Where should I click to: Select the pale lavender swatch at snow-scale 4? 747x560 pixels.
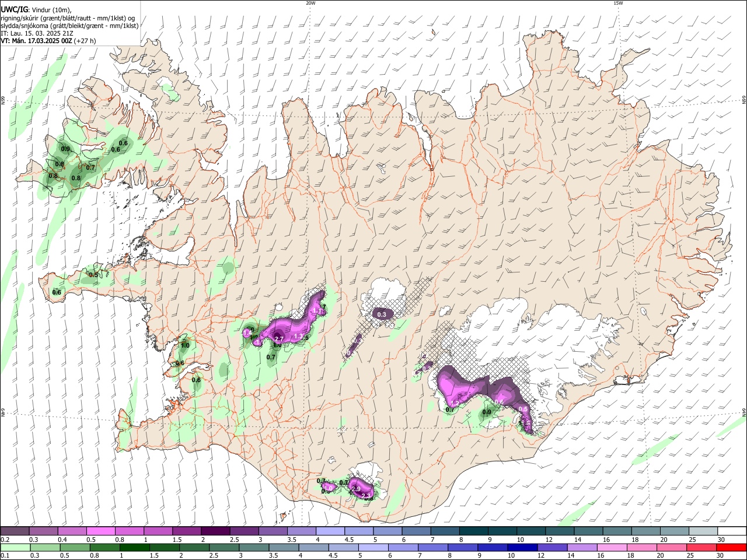[x=330, y=531]
